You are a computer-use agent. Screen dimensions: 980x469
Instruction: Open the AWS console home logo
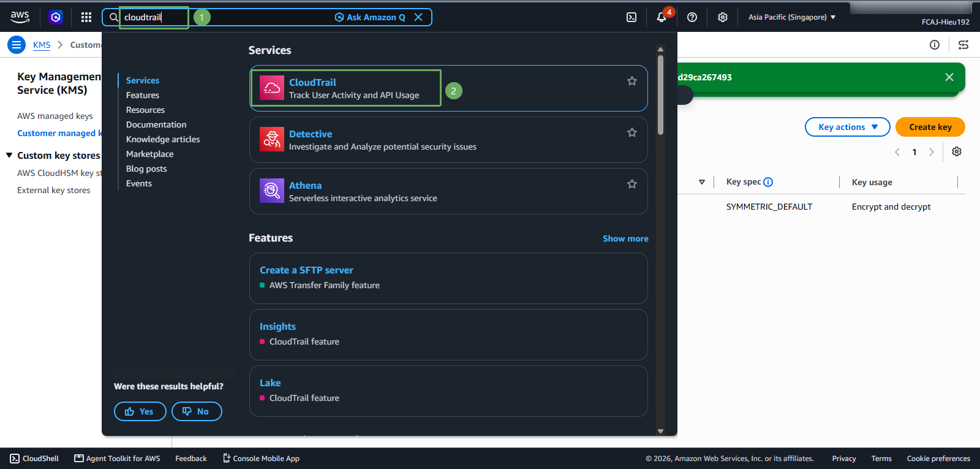(x=20, y=17)
